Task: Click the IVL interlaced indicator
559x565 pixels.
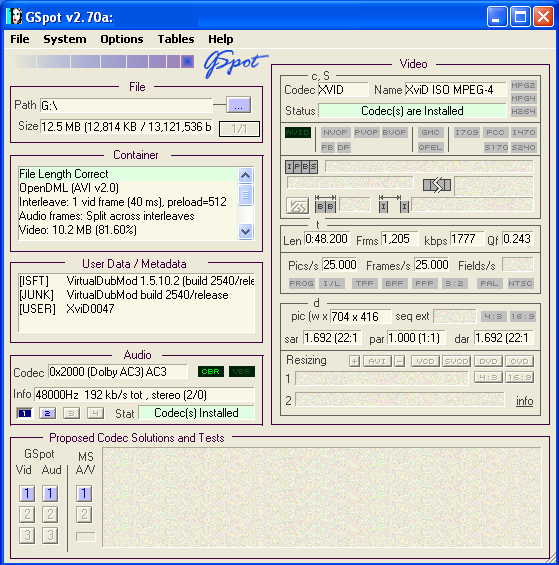Action: (332, 284)
